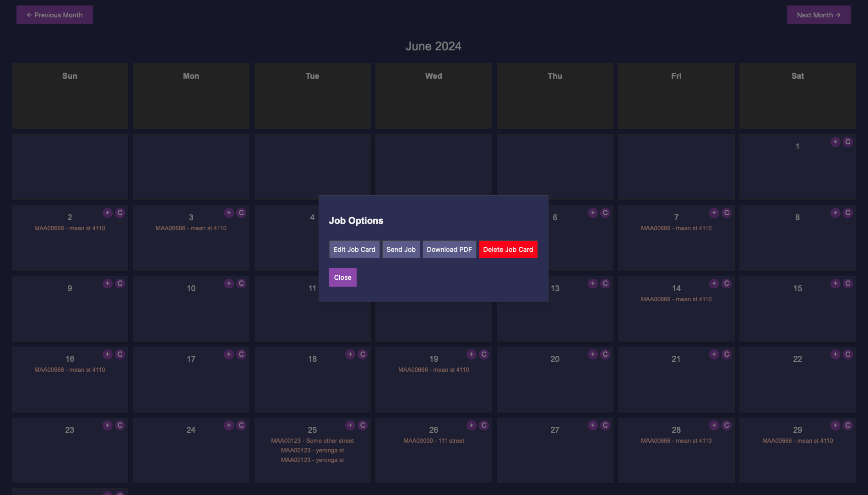Open the MAA00666 job on June 14

pyautogui.click(x=676, y=299)
